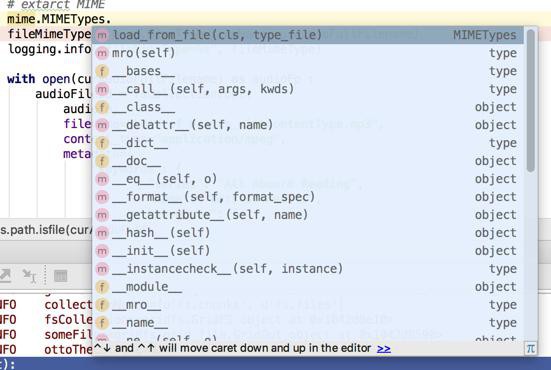Click field icon beside __bases__
Screen dimensions: 551x370
102,71
